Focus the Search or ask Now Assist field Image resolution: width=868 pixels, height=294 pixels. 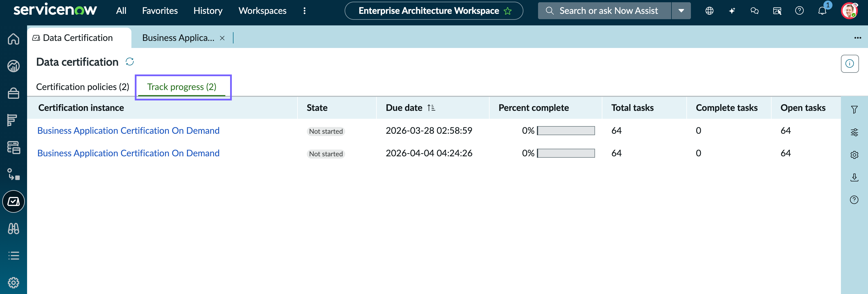point(605,11)
